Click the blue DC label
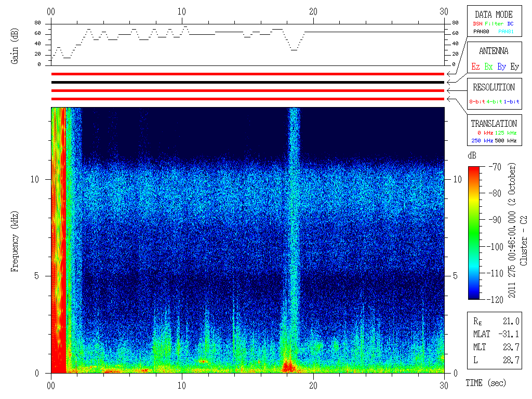Screen dimensions: 532x399 click(510, 24)
